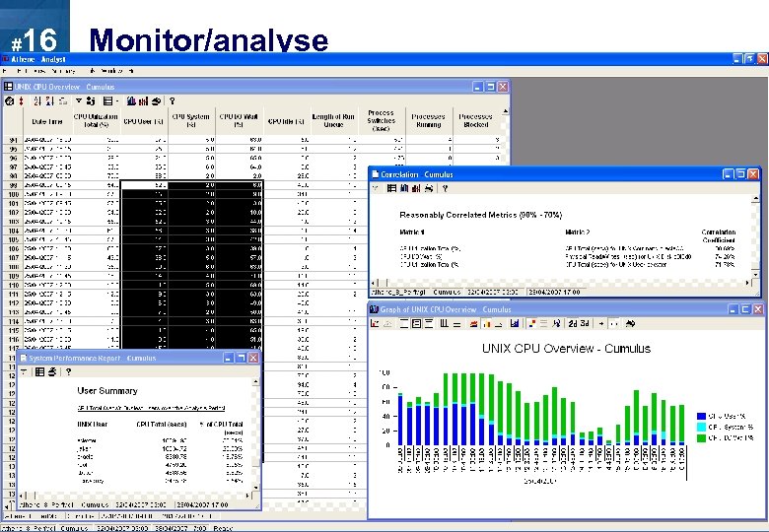This screenshot has height=532, width=769.
Task: Click the colour palette icon in Graph toolbar
Action: [531, 323]
